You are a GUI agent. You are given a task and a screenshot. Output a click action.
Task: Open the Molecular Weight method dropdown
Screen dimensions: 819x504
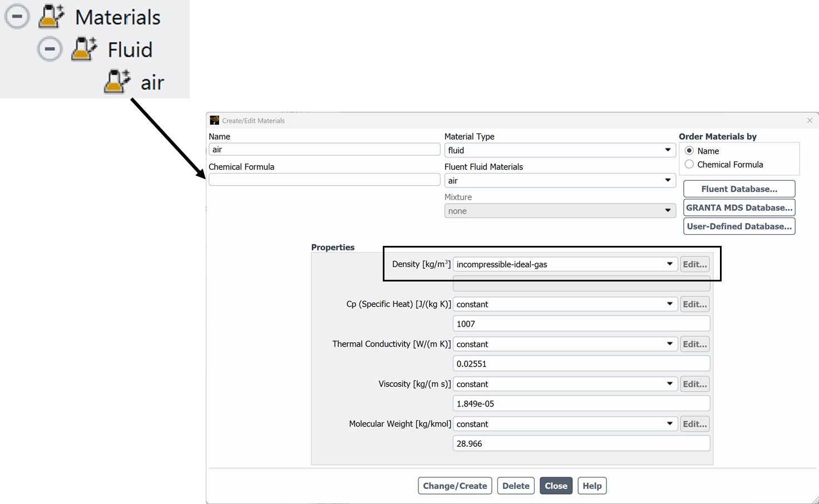[565, 424]
